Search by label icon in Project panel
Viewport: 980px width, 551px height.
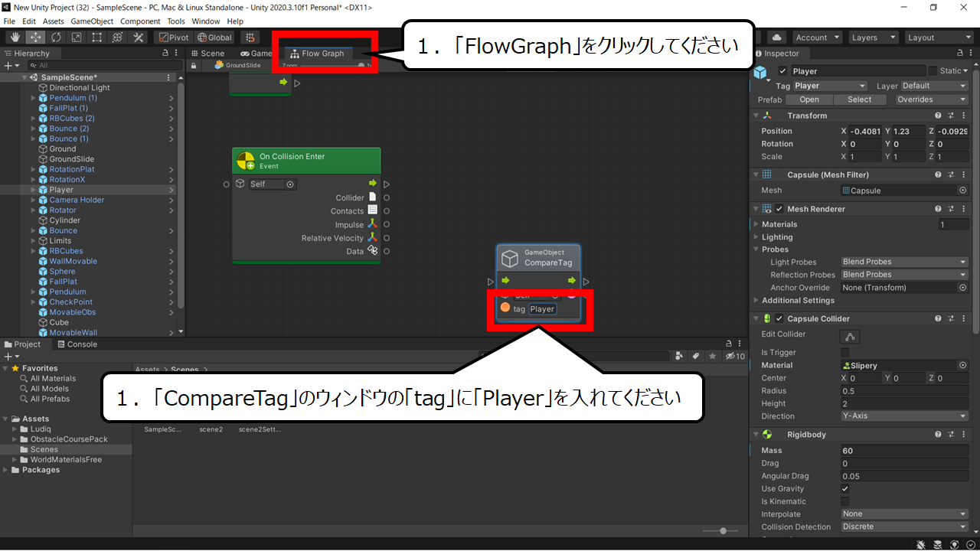(695, 356)
